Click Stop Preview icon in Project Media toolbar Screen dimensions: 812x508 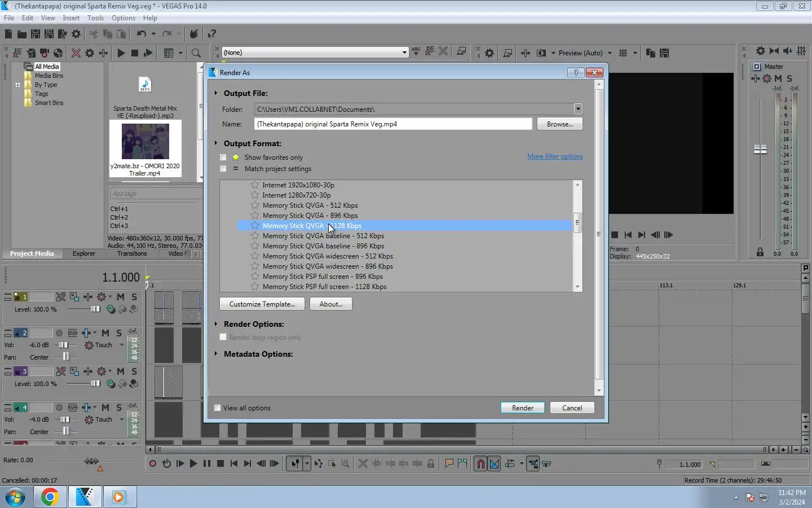(134, 53)
